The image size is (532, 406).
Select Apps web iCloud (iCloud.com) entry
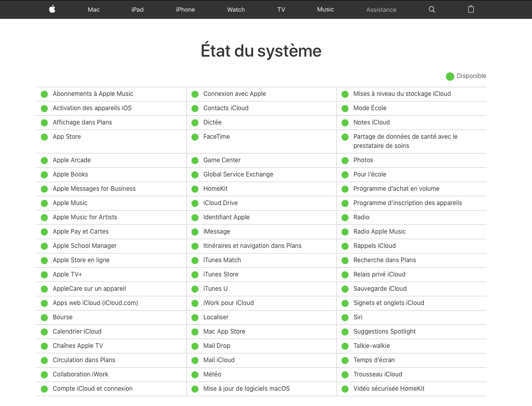95,303
